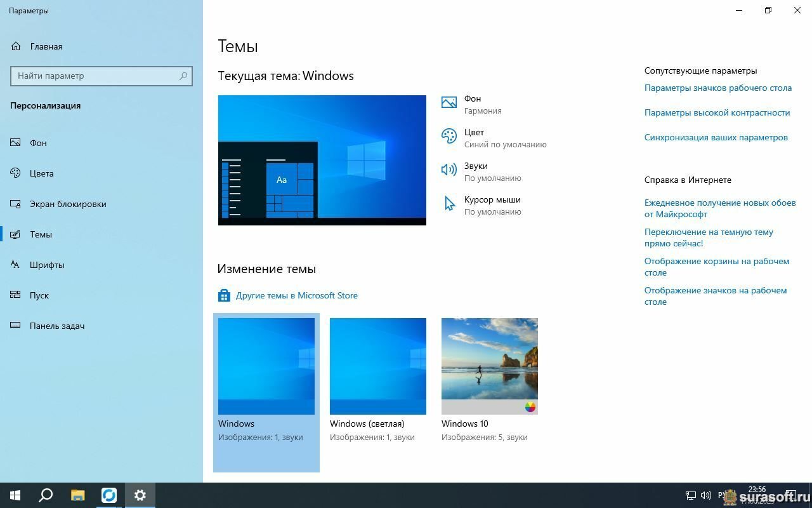
Task: Open the Гармония background setting
Action: 483,110
